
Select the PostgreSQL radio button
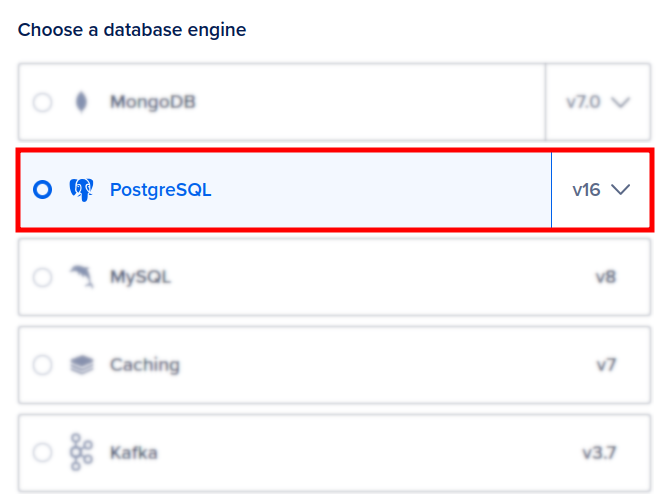pyautogui.click(x=42, y=190)
